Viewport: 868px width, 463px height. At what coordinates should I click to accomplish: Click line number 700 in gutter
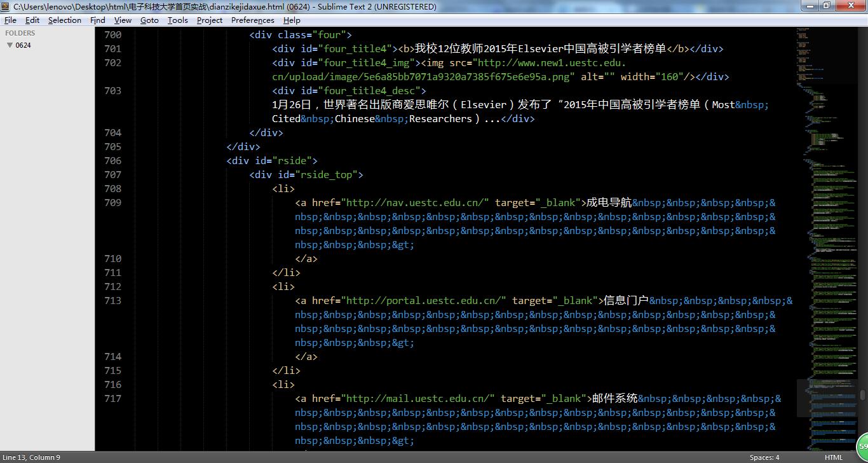112,35
